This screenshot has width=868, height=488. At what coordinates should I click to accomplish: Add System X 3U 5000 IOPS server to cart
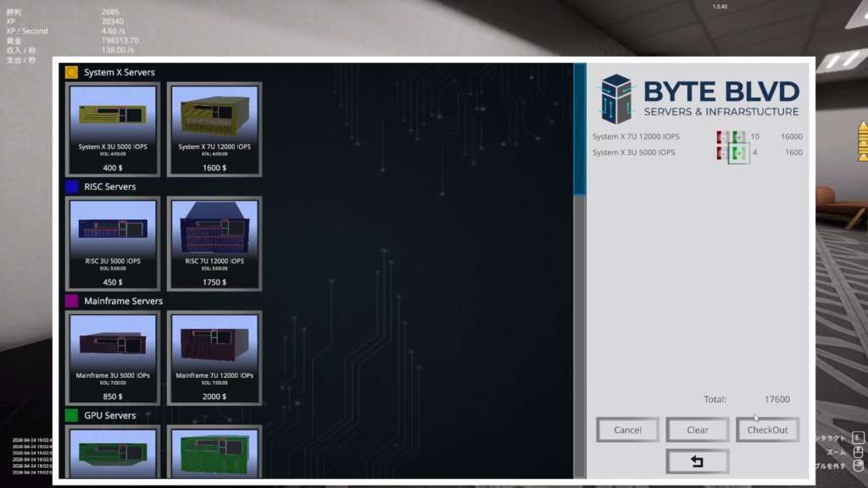click(113, 129)
